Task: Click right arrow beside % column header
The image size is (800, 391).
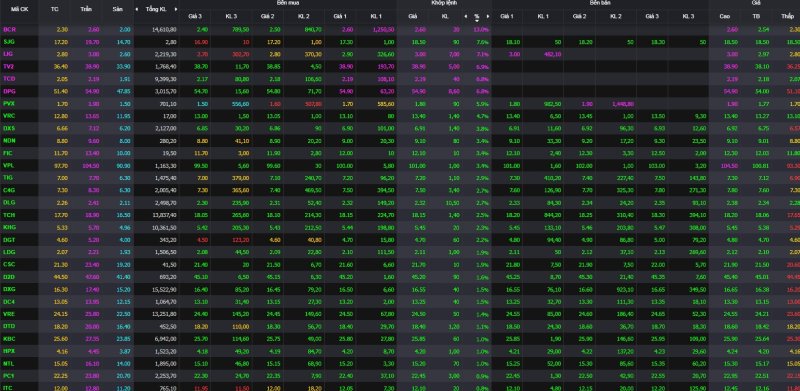Action: 487,16
